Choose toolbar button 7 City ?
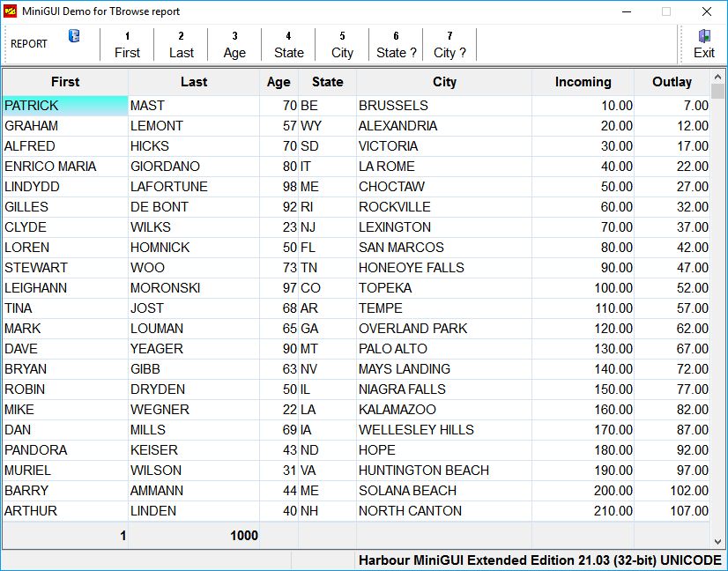Viewport: 728px width, 571px height. tap(449, 45)
